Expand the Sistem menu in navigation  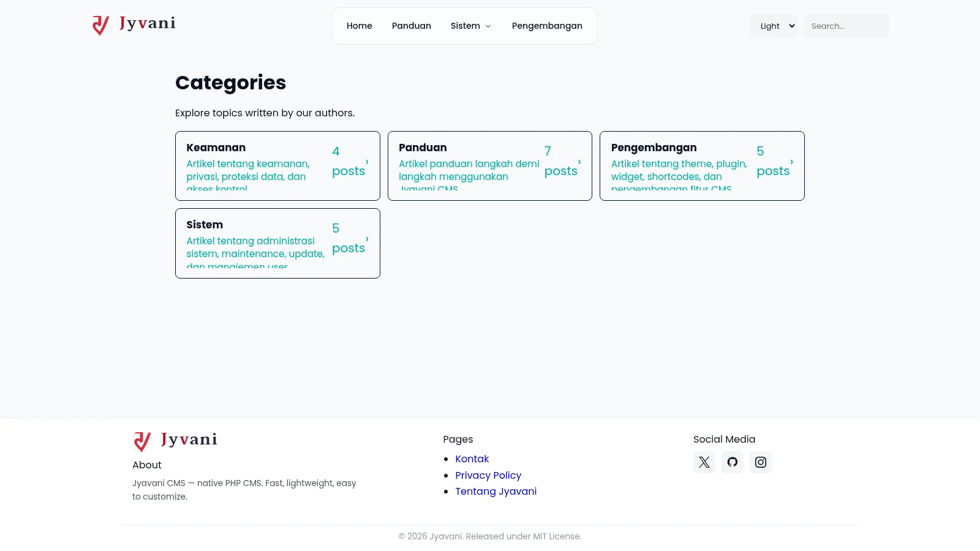[x=471, y=26]
